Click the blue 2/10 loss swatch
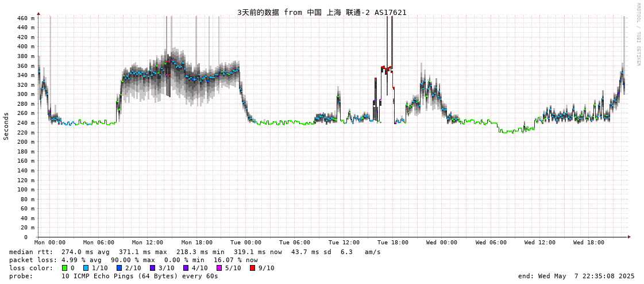 [119, 268]
